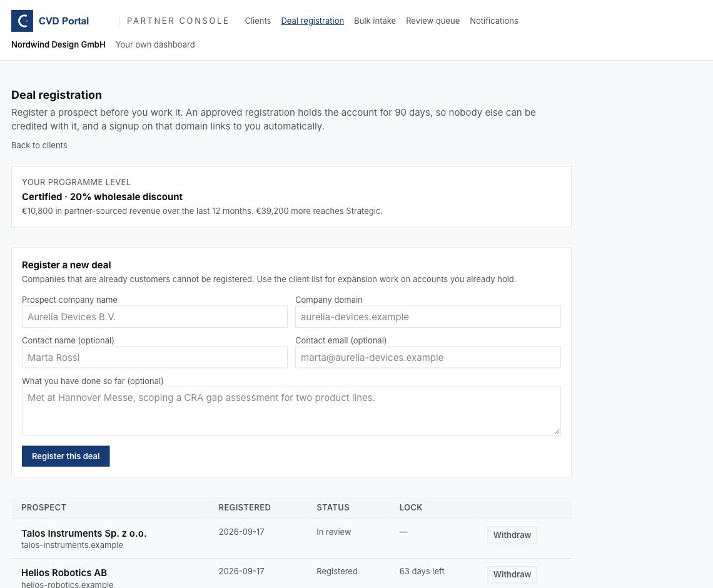Withdraw the Talos Instruments registration
The width and height of the screenshot is (713, 588).
click(x=512, y=535)
